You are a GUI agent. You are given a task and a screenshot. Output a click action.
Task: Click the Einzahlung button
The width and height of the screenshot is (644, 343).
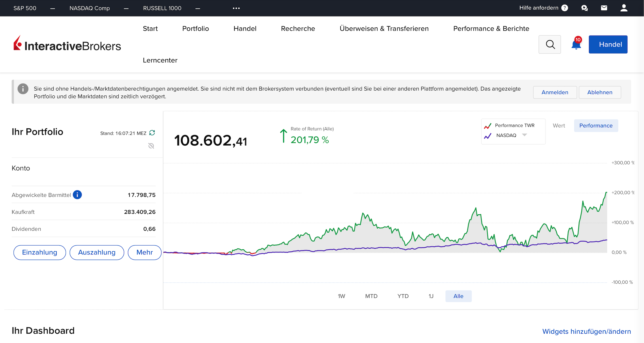click(x=40, y=252)
